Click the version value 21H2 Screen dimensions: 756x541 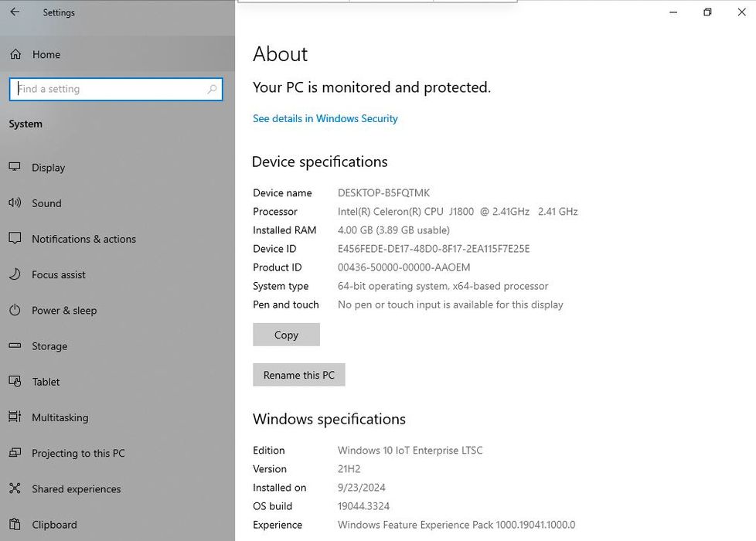(349, 468)
